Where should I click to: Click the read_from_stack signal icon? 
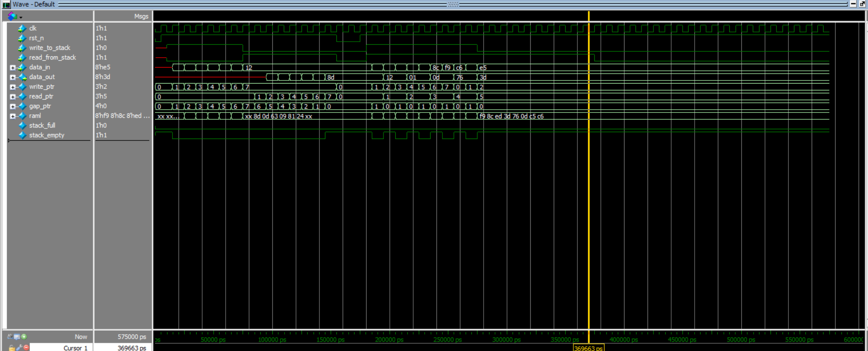coord(22,58)
